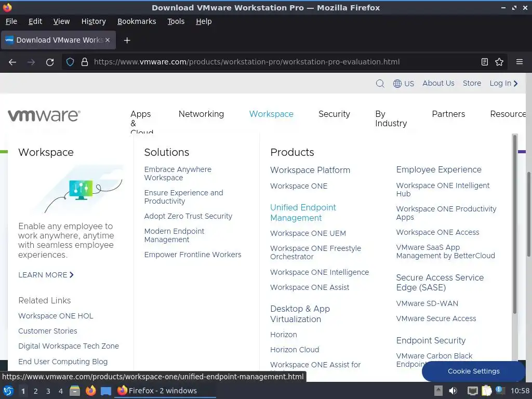Open the History menu
Image resolution: width=532 pixels, height=399 pixels.
(x=94, y=21)
